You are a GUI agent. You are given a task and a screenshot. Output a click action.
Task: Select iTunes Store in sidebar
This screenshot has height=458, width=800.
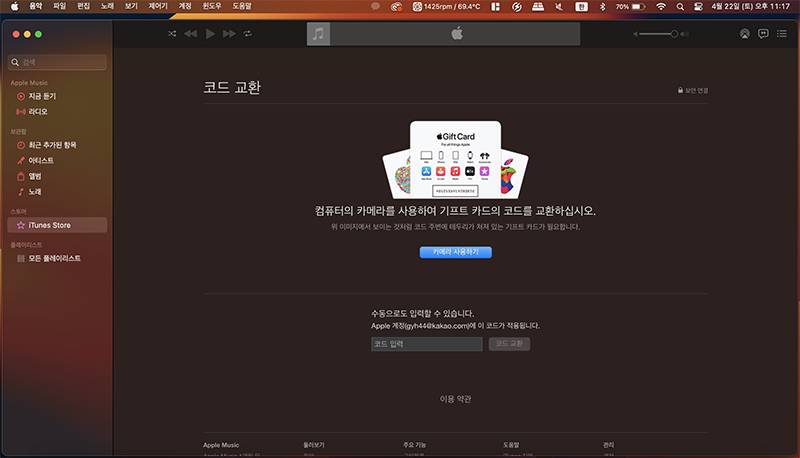click(x=57, y=225)
